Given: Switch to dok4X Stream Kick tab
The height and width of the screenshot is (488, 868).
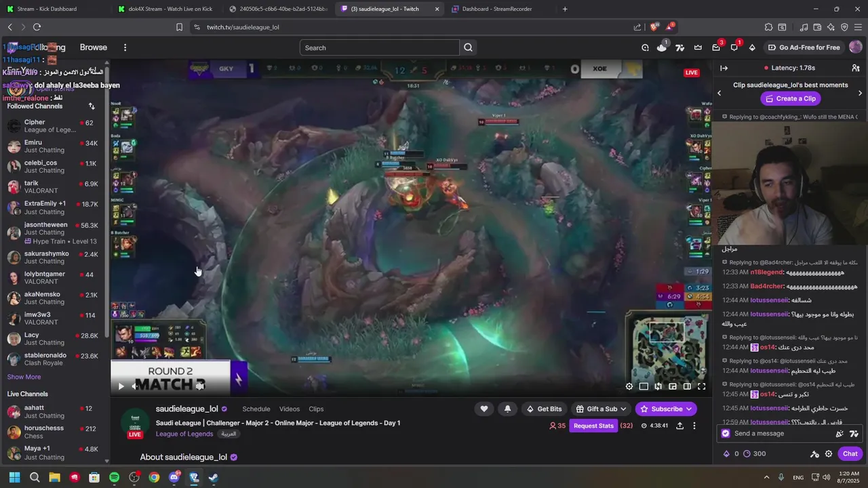Looking at the screenshot, I should 166,9.
